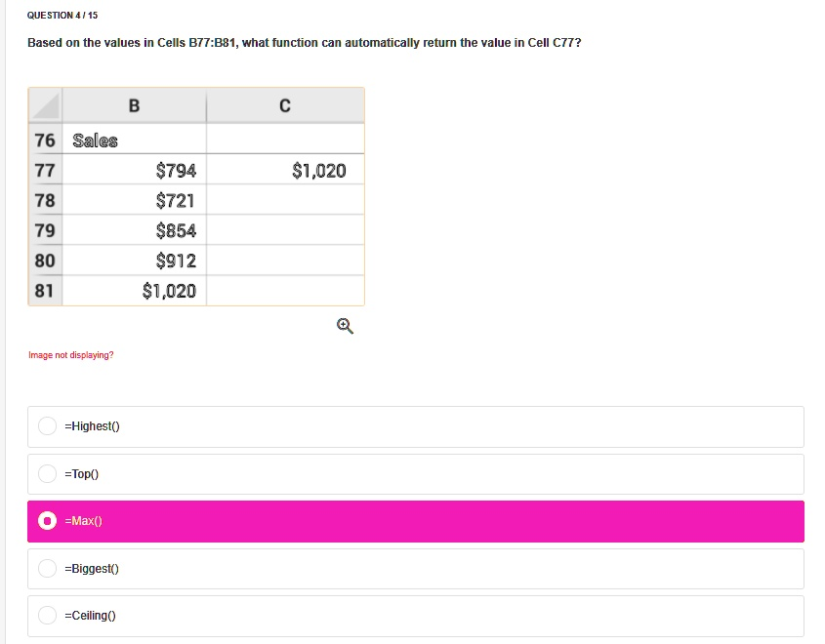Pick the =Biggest() radio button

(x=48, y=569)
